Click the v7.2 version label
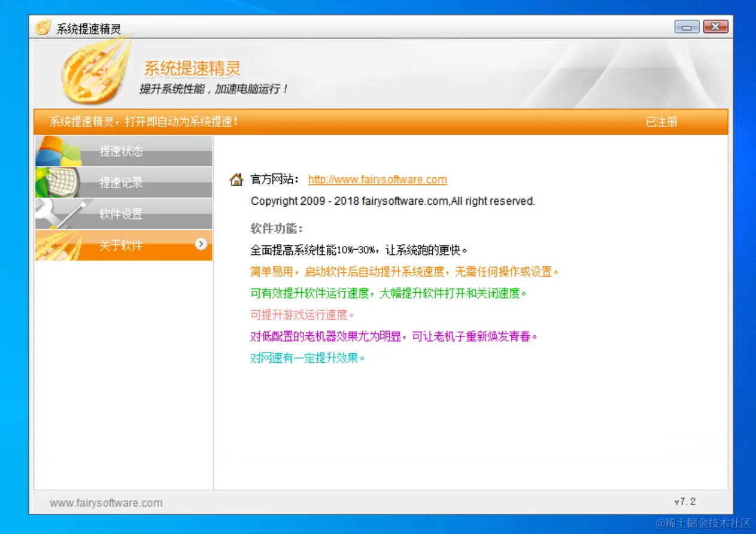This screenshot has width=756, height=534. [685, 502]
